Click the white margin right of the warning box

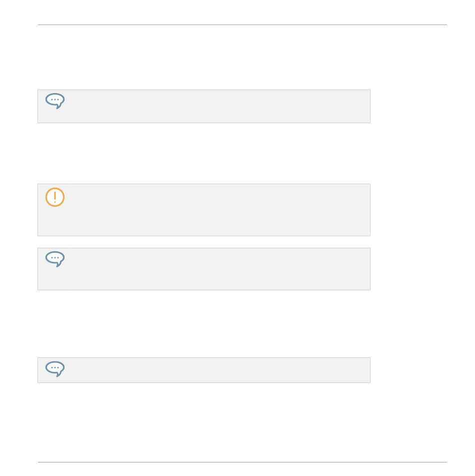click(x=408, y=210)
